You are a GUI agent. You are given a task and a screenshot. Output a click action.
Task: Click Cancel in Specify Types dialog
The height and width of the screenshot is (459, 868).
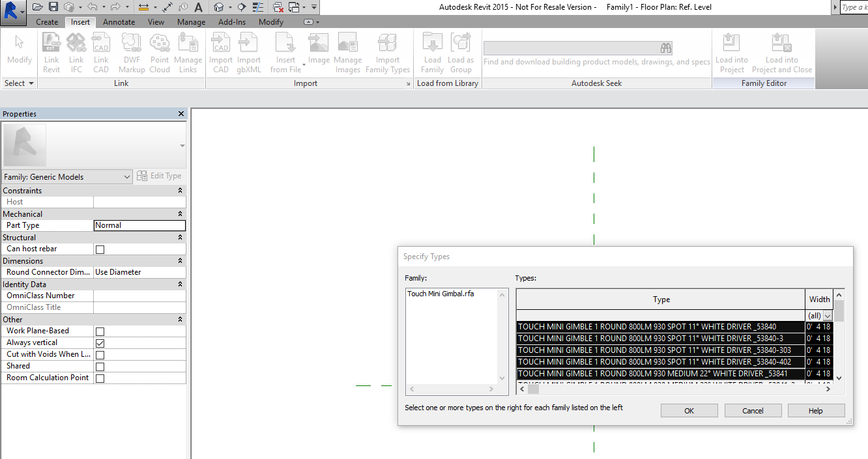(x=753, y=411)
